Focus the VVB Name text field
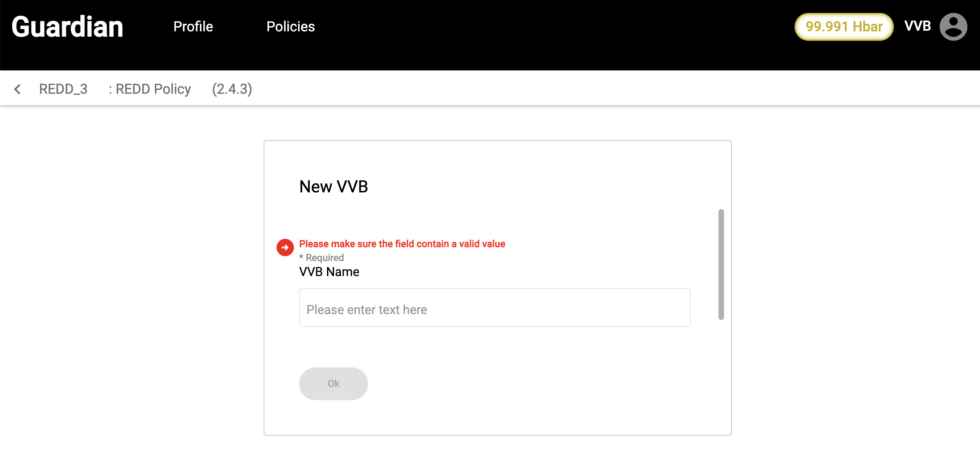The width and height of the screenshot is (980, 465). pos(494,308)
